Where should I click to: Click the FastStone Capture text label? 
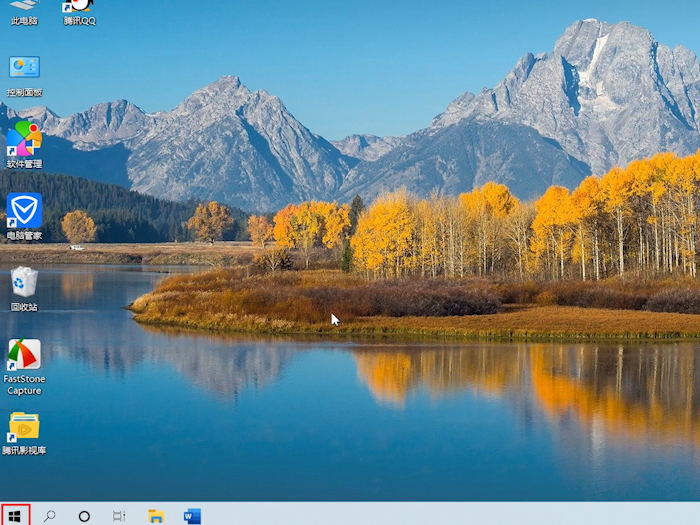point(24,385)
